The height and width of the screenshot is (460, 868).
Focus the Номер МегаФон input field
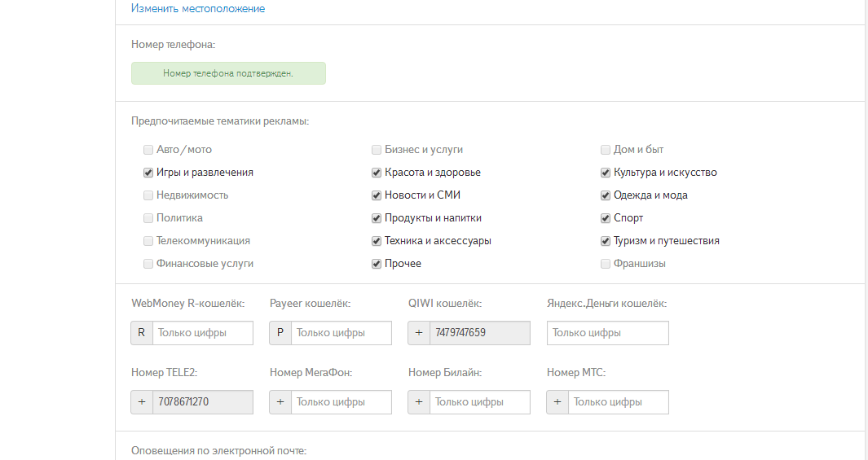341,402
